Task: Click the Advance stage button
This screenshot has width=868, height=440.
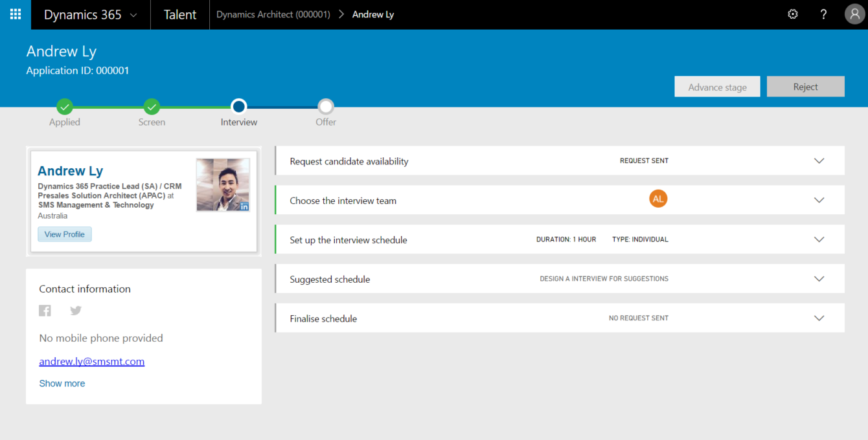Action: [717, 87]
